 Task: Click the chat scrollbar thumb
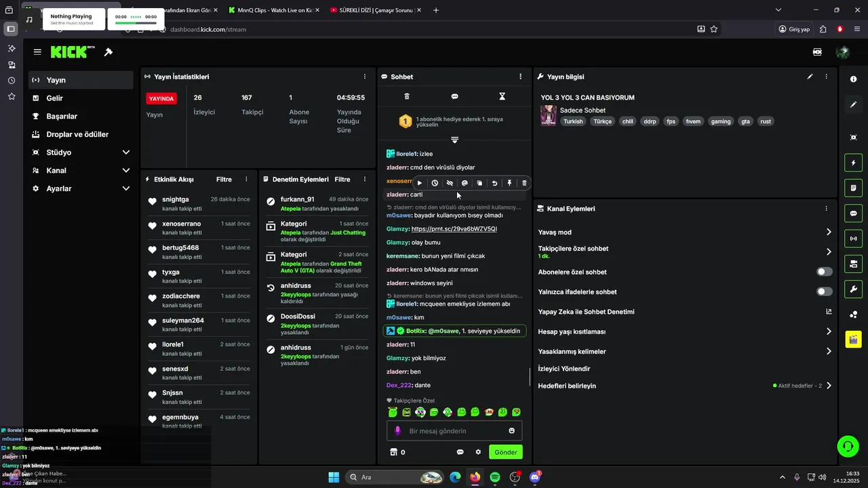click(x=530, y=377)
